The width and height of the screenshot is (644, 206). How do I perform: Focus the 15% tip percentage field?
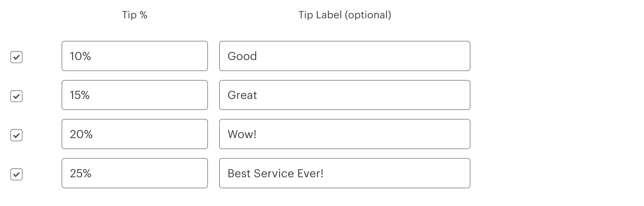tap(135, 95)
